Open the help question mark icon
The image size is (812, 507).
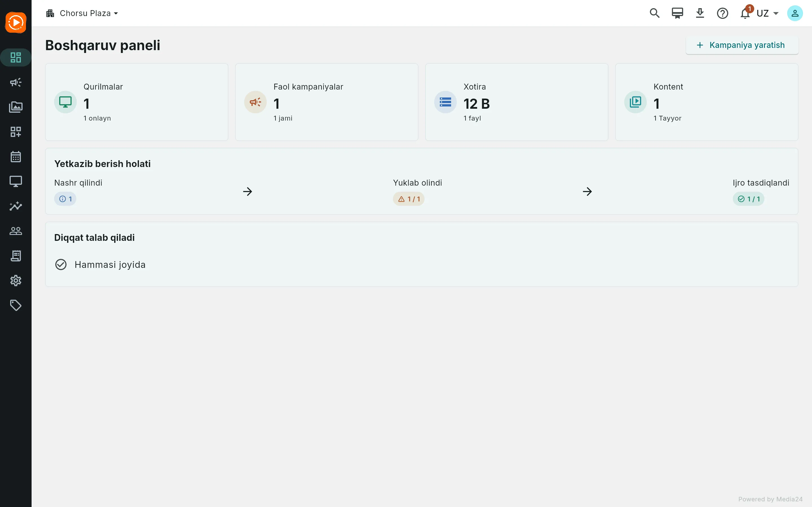[722, 14]
